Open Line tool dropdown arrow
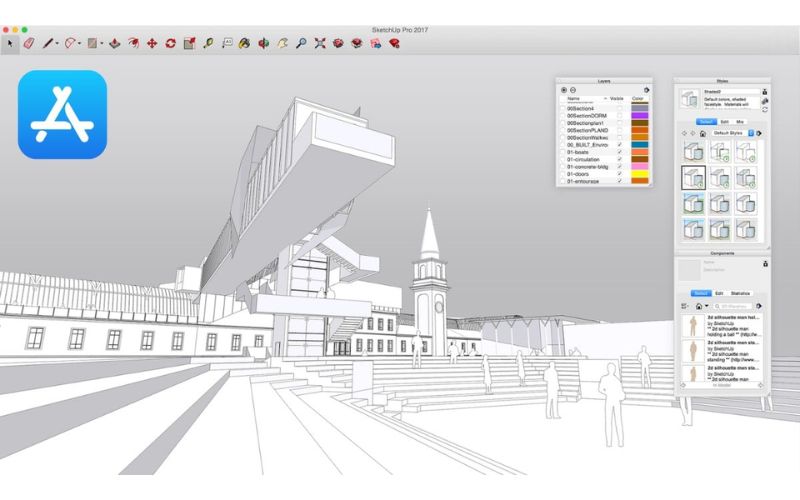 click(57, 44)
